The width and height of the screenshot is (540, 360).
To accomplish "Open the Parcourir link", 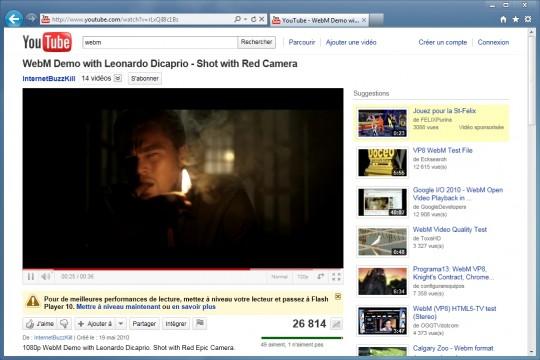I will coord(302,42).
